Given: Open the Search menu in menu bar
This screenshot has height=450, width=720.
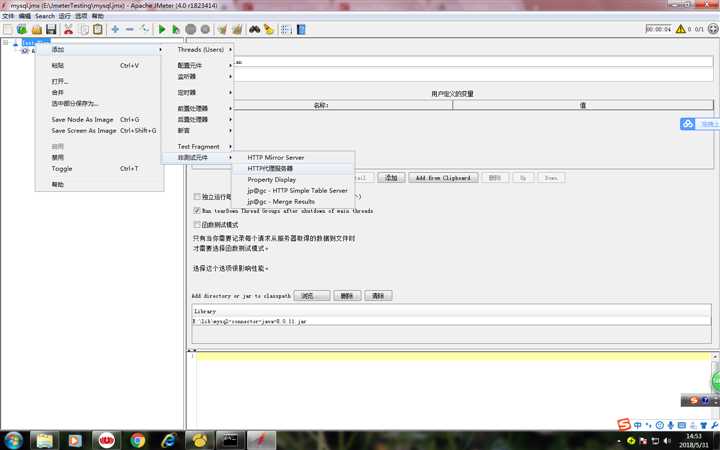Looking at the screenshot, I should coord(45,16).
